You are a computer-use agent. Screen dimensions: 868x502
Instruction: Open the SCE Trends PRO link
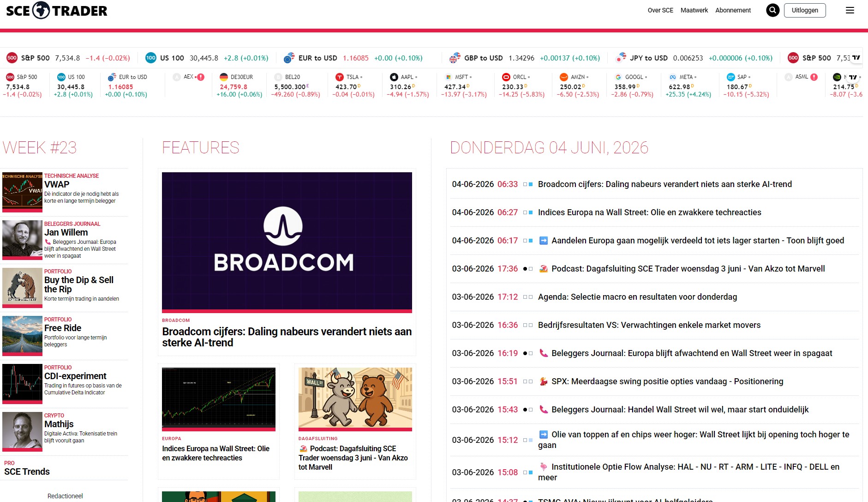27,472
